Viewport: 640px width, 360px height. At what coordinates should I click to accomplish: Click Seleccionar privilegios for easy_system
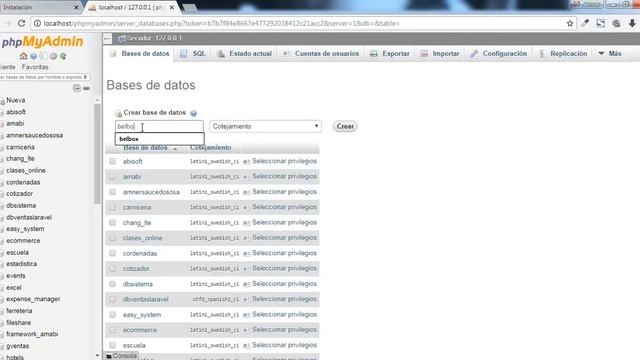[x=284, y=314]
